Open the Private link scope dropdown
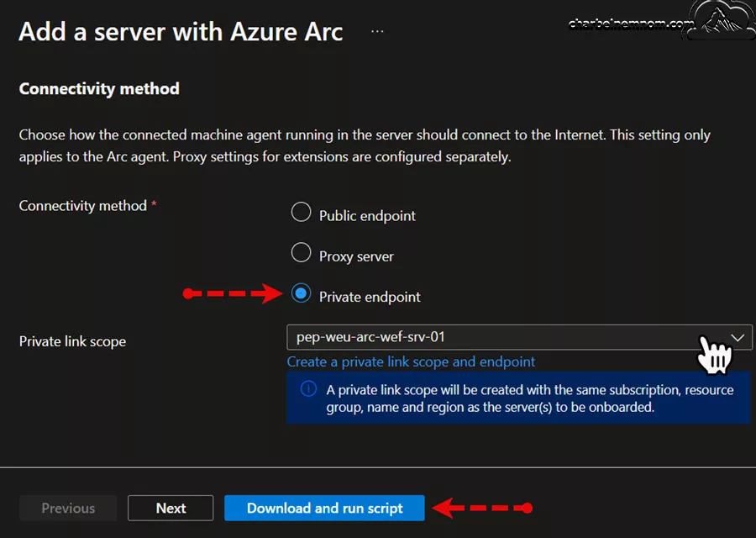The image size is (756, 538). [x=519, y=337]
